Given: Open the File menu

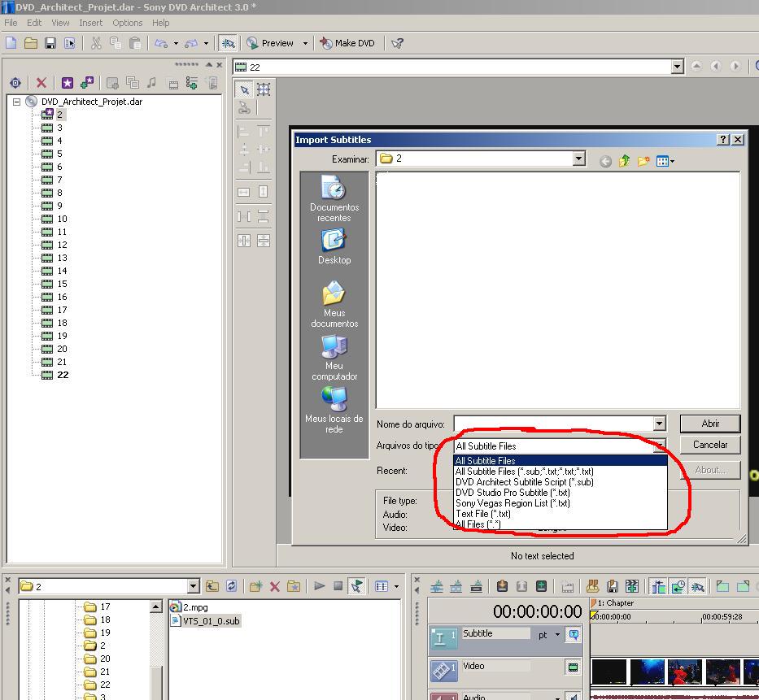Looking at the screenshot, I should click(x=11, y=23).
